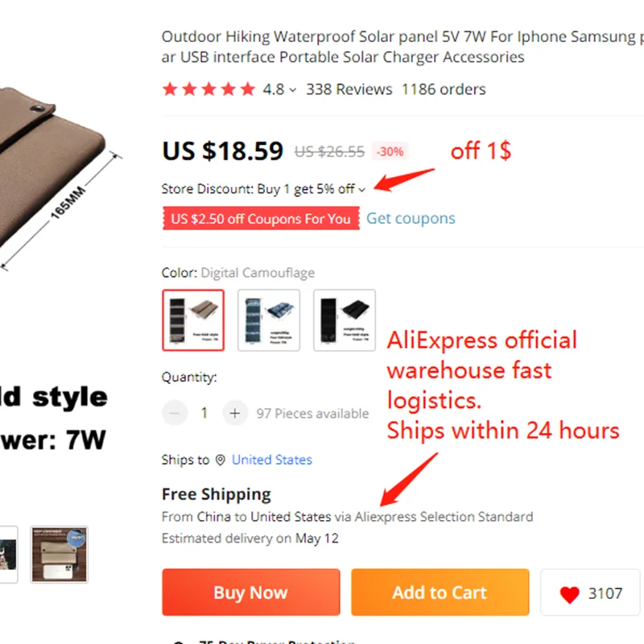Decrease quantity with the minus icon

[x=175, y=413]
